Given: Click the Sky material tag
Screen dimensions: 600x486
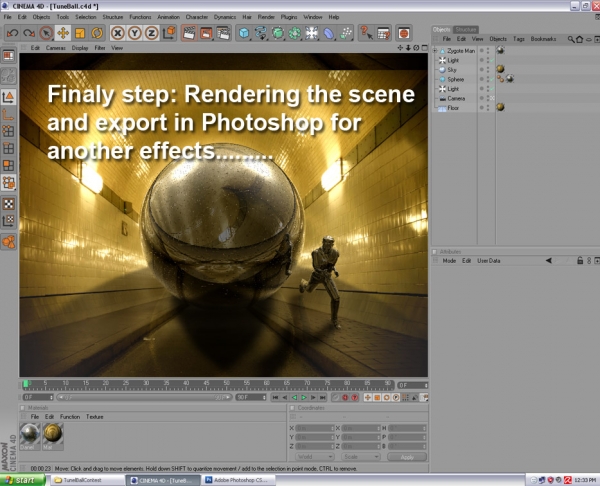Looking at the screenshot, I should [x=500, y=69].
